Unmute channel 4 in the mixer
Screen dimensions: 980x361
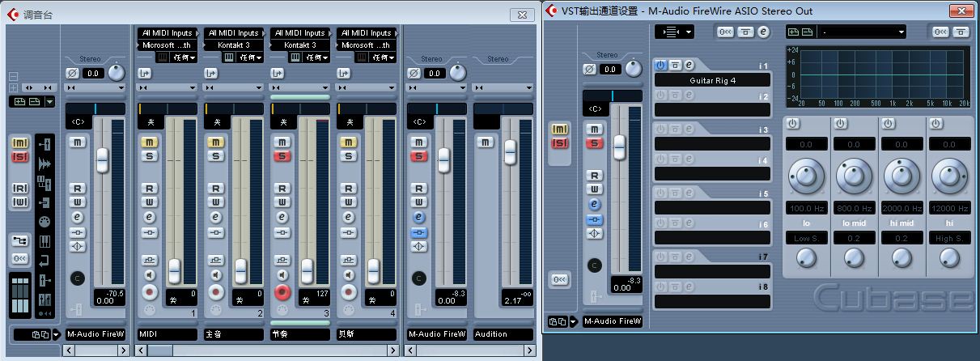click(x=348, y=142)
